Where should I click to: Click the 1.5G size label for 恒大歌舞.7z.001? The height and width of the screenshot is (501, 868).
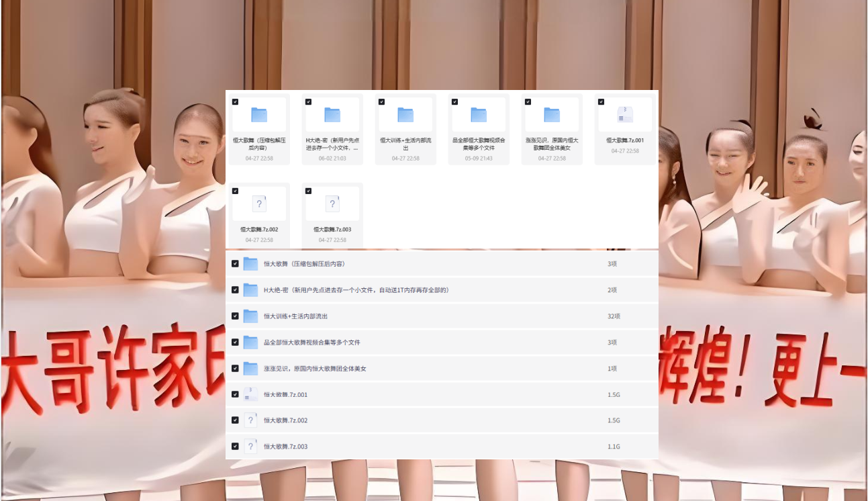click(x=614, y=394)
